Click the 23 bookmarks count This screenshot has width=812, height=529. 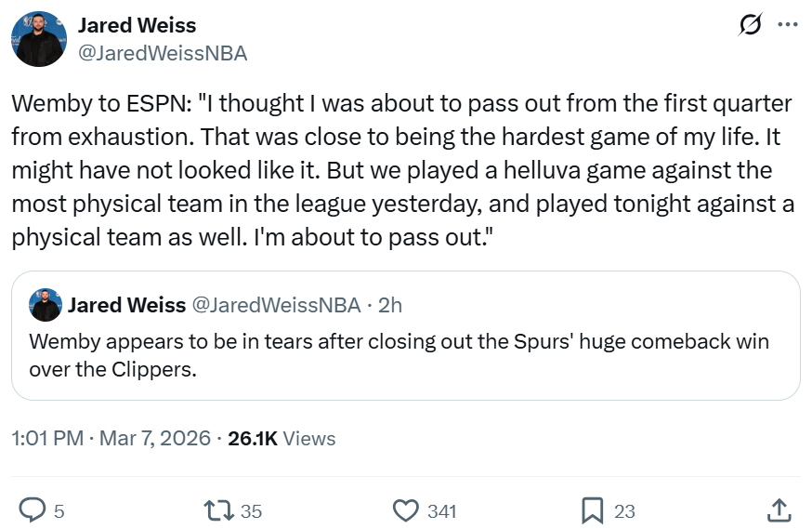[x=624, y=510]
